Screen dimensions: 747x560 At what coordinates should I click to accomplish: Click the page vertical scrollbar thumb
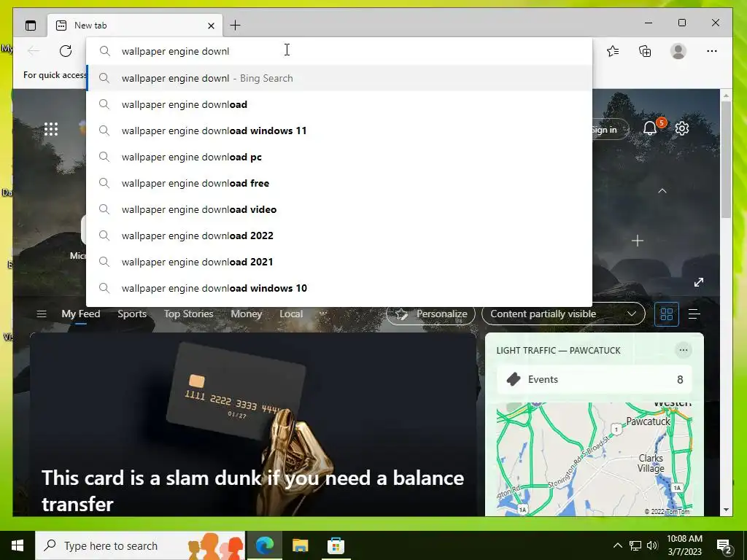click(x=726, y=160)
